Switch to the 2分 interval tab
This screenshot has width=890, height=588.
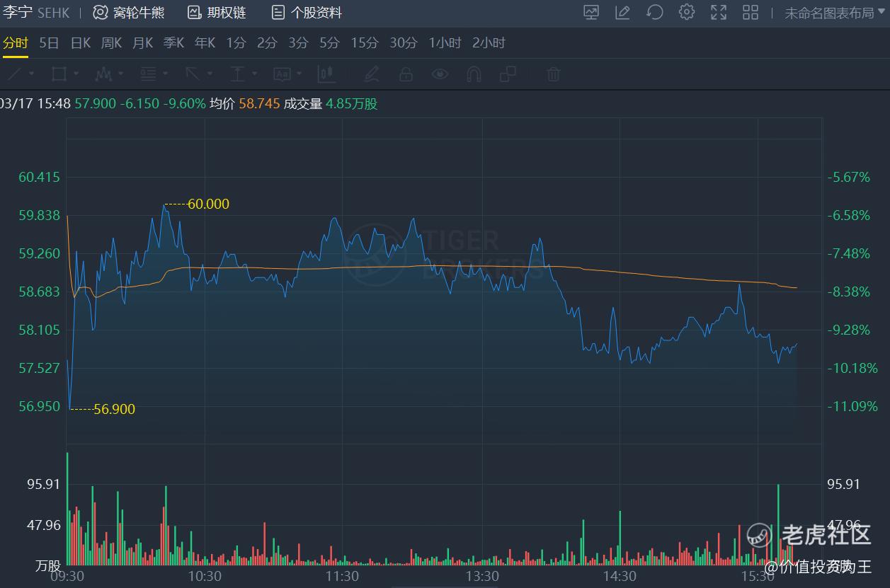(x=267, y=43)
